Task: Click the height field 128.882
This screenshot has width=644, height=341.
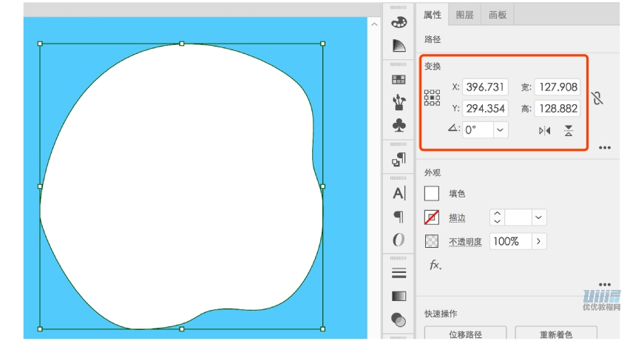Action: 557,109
